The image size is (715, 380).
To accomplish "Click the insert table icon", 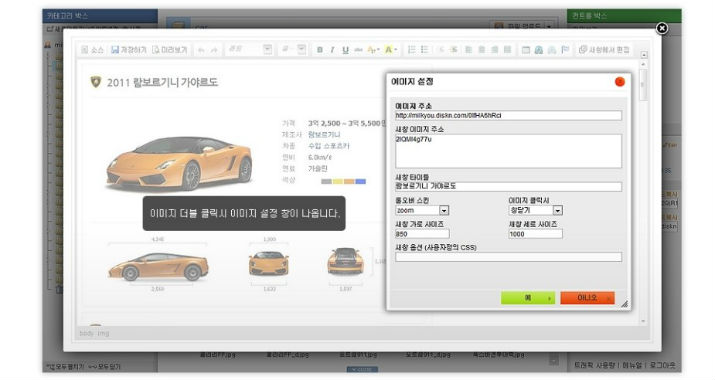I will coord(526,50).
